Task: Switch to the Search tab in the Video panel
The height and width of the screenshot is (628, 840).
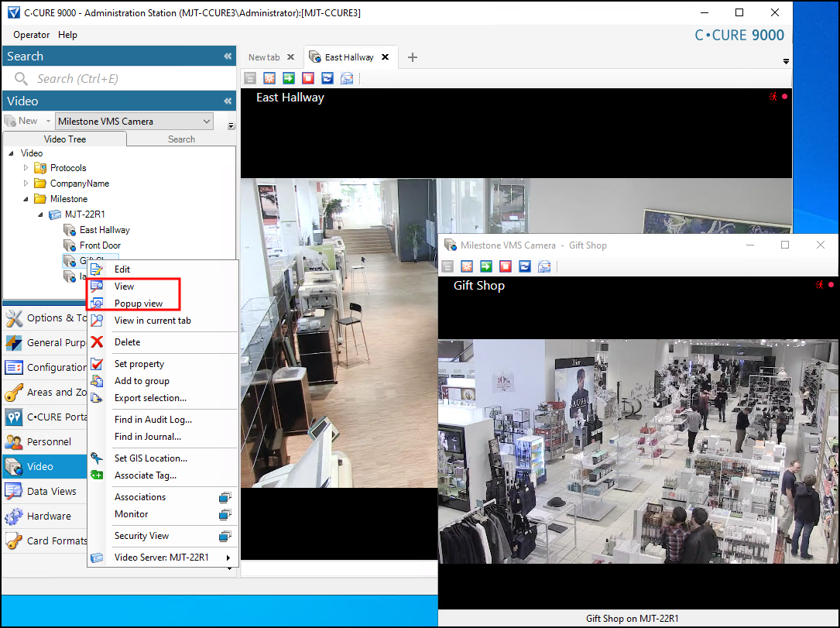Action: (181, 139)
